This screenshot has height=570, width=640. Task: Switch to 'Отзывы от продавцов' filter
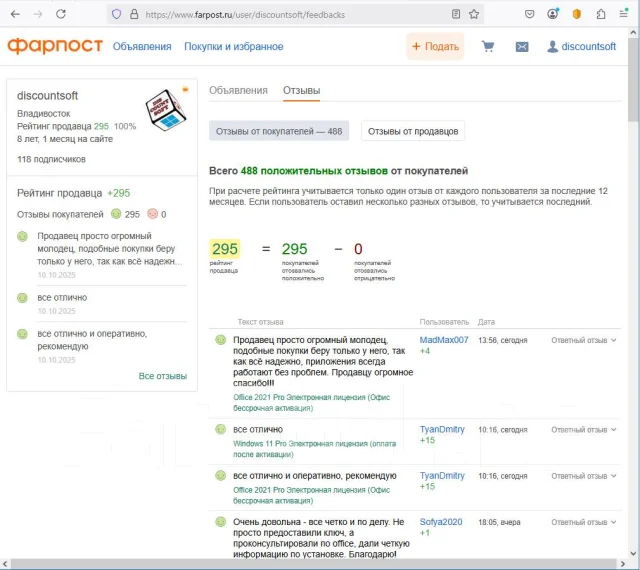pos(413,131)
